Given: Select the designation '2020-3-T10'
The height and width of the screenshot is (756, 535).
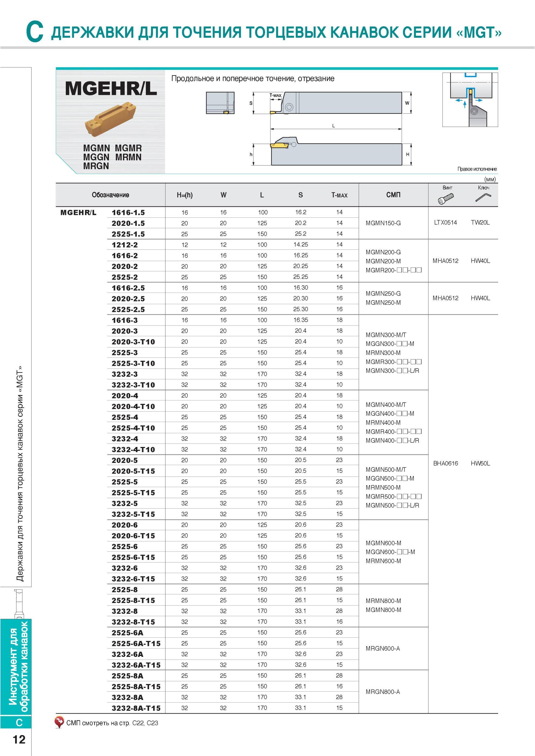Looking at the screenshot, I should 133,342.
